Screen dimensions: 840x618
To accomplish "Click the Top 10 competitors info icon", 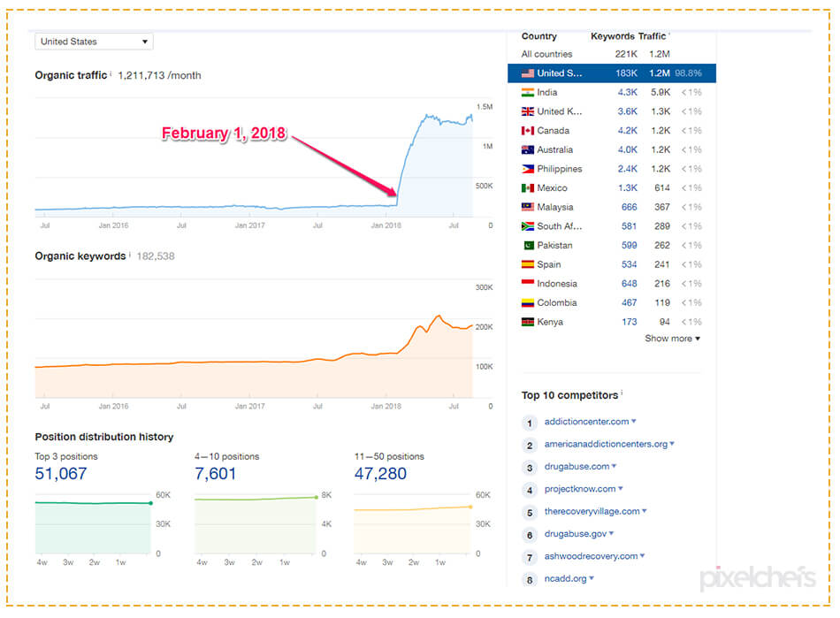I will coord(622,393).
